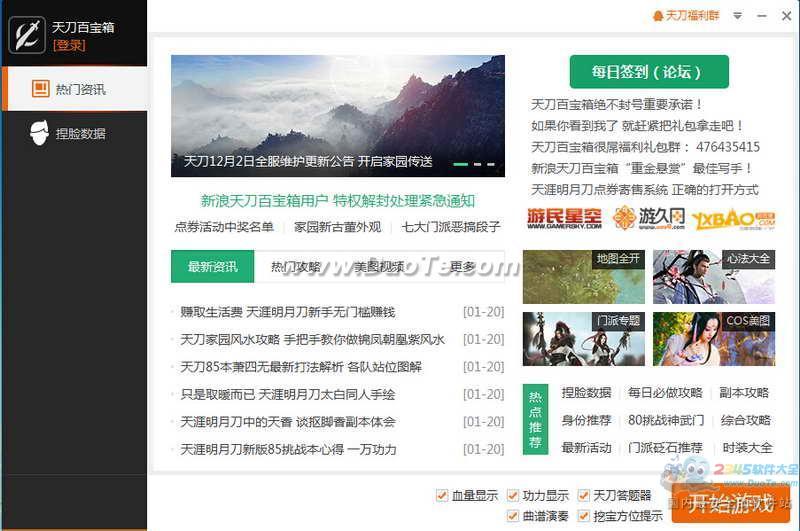Viewport: 800px width, 531px height.
Task: Open 最新活动 in hot recommendations
Action: click(586, 447)
